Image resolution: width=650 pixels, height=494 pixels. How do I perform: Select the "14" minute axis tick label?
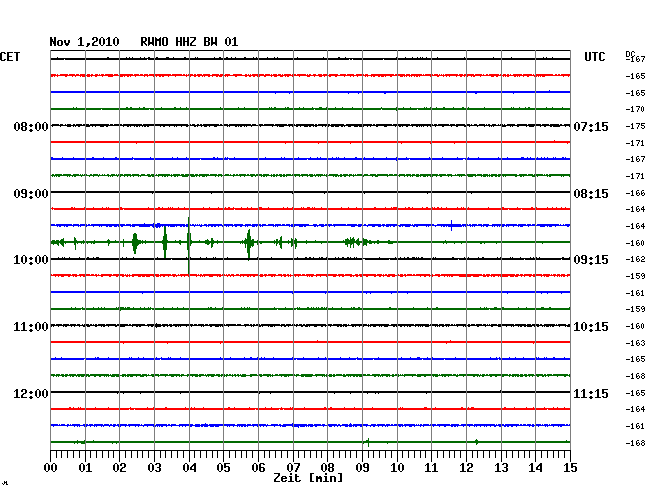[536, 467]
